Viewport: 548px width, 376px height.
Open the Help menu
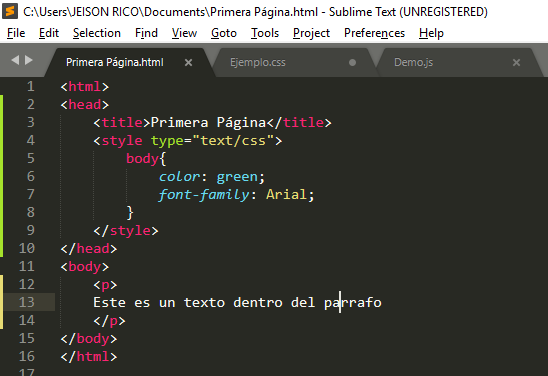point(431,33)
